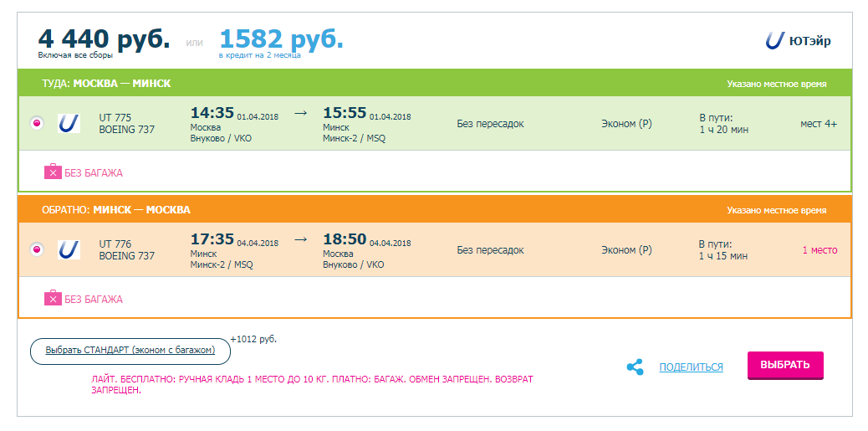Open the ПОДЕЛИТЬСЯ share link
Viewport: 868px width, 431px height.
691,367
